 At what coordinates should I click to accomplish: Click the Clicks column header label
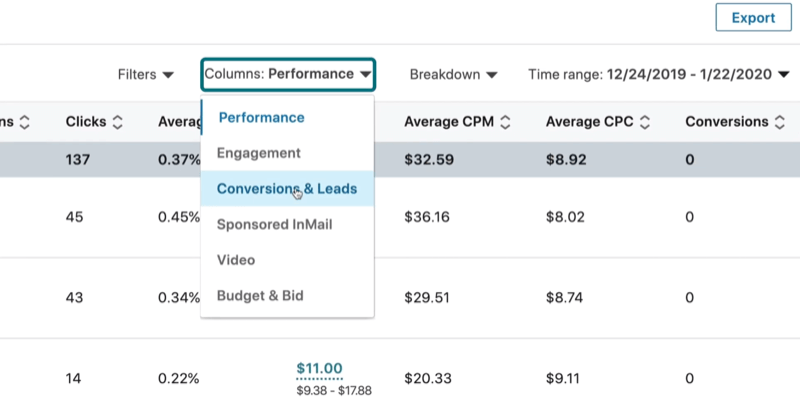[86, 122]
